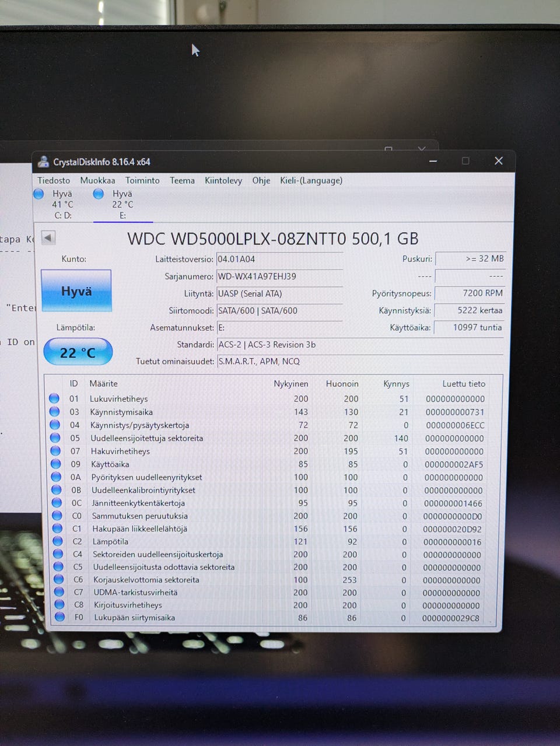Click status icon for Lukupään siirtymisaika

click(x=60, y=617)
